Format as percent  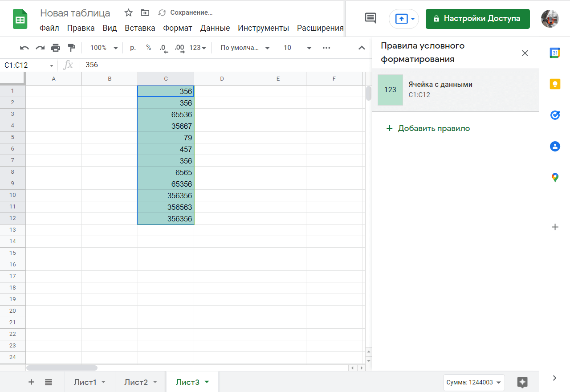point(148,48)
